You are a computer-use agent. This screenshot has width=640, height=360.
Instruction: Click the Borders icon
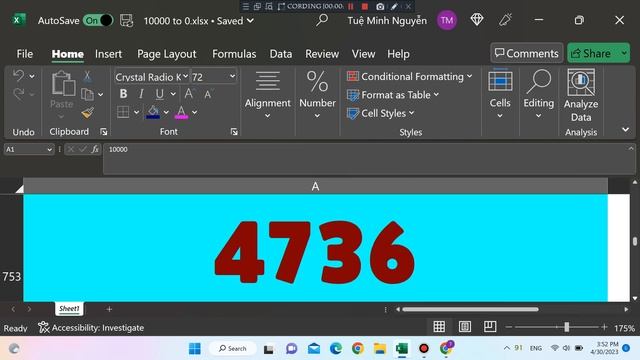pyautogui.click(x=123, y=112)
